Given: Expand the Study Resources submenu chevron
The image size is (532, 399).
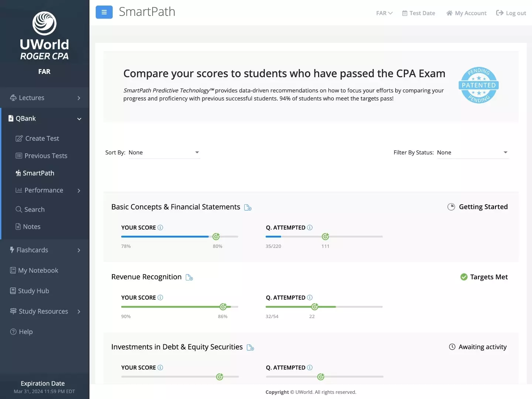Looking at the screenshot, I should click(79, 312).
